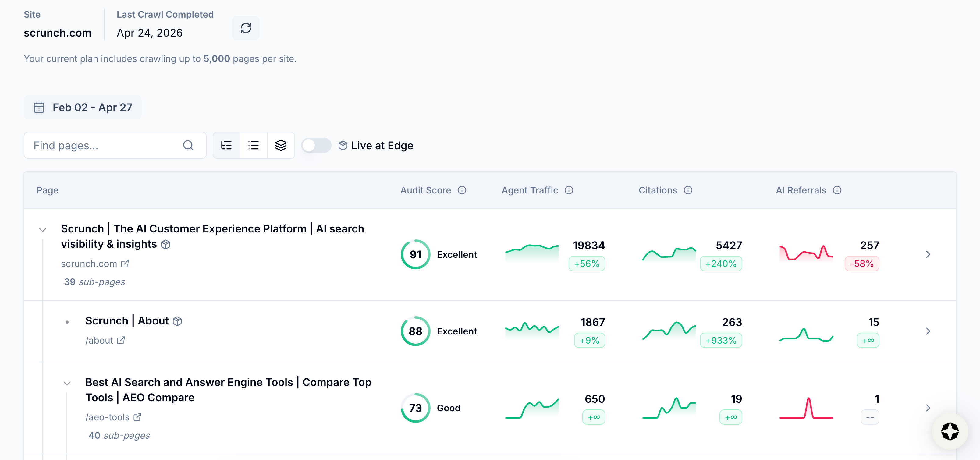Switch to flat list view
Image resolution: width=980 pixels, height=460 pixels.
click(253, 145)
